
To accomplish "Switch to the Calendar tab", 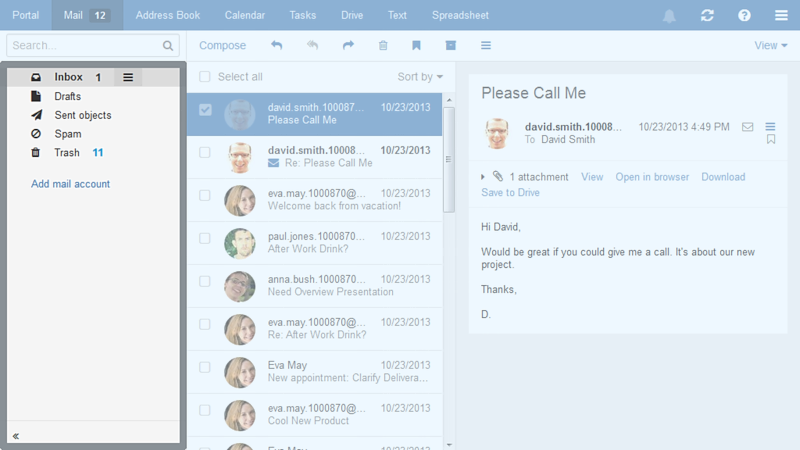I will tap(245, 15).
